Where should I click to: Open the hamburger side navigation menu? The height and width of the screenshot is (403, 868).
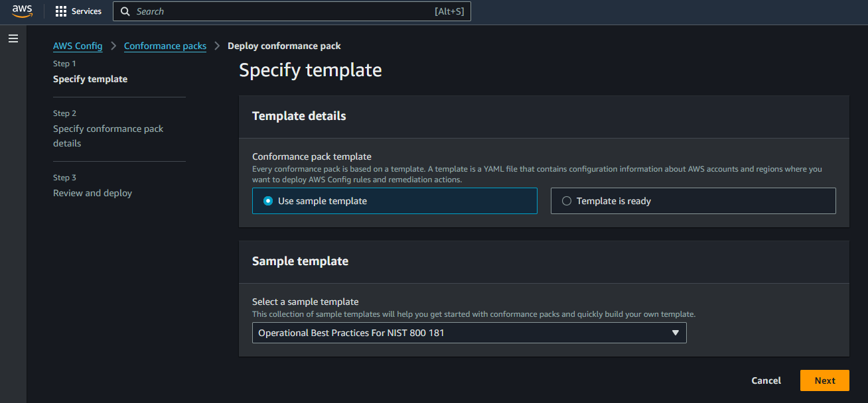tap(13, 39)
